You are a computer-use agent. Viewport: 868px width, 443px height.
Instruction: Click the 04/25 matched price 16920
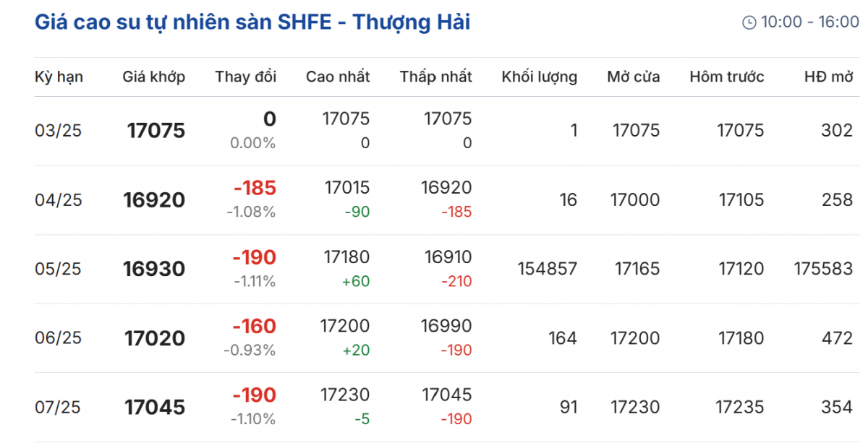(x=154, y=200)
